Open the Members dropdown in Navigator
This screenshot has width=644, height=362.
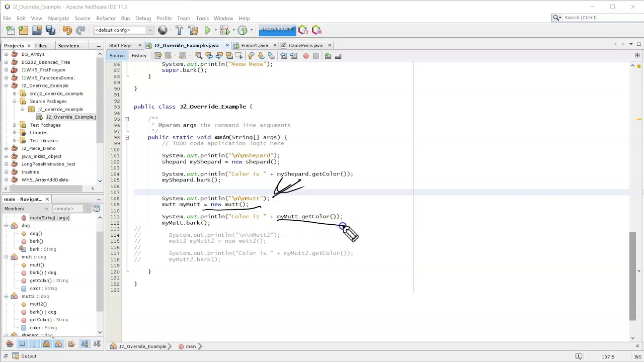pos(25,209)
